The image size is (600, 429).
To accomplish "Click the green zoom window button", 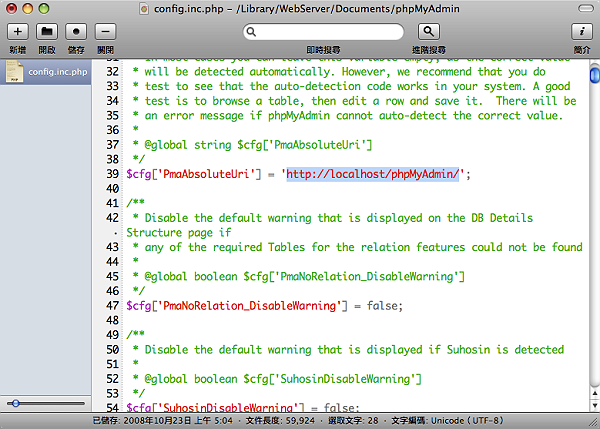I will [44, 8].
